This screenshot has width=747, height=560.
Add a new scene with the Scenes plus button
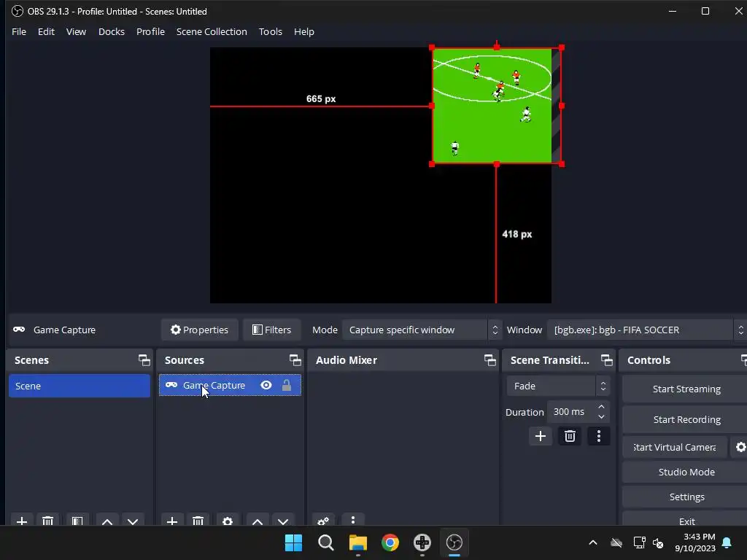(21, 521)
